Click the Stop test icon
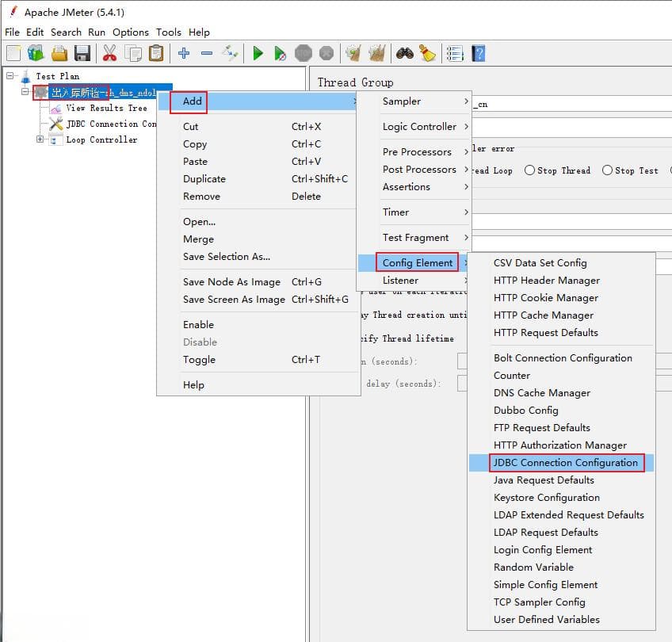 [304, 54]
